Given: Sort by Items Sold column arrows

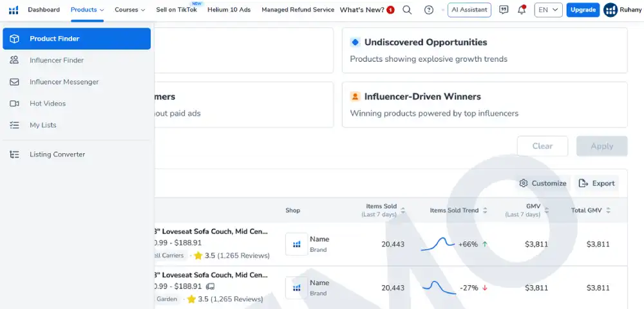Looking at the screenshot, I should pyautogui.click(x=403, y=211).
